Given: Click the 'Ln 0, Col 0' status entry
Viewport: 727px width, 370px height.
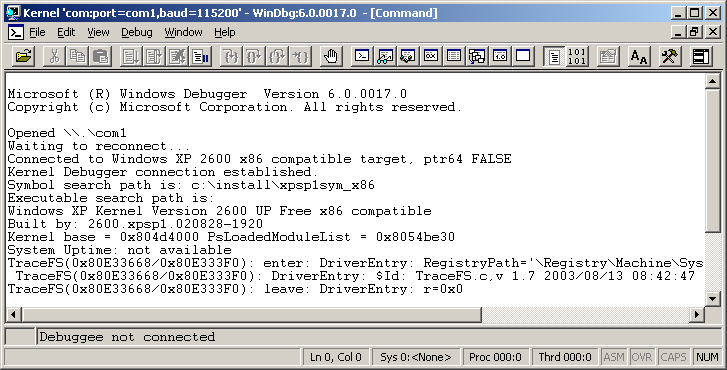Looking at the screenshot, I should [336, 357].
